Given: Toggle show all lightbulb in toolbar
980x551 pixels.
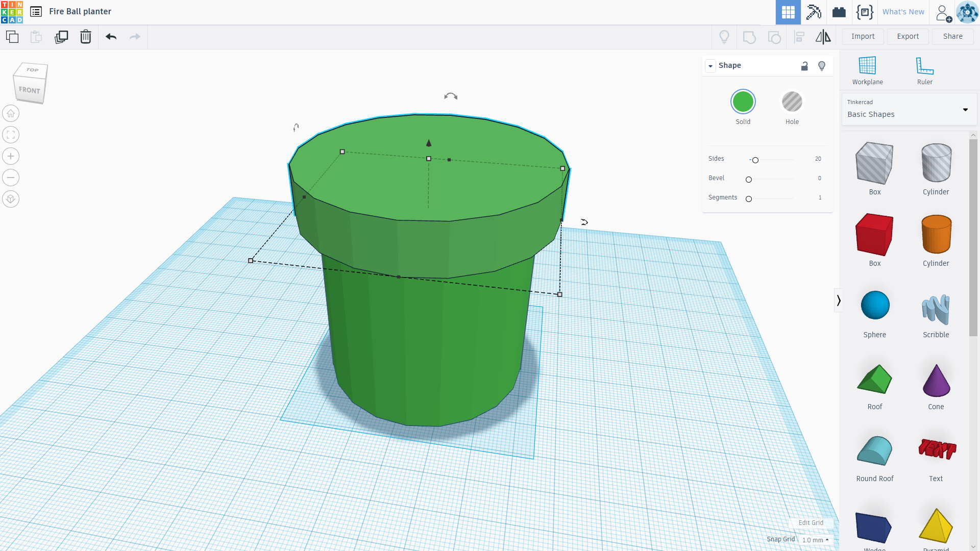Looking at the screenshot, I should 724,37.
